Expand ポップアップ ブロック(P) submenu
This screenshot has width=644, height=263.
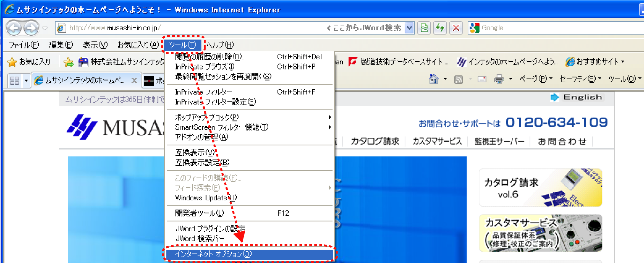point(250,117)
